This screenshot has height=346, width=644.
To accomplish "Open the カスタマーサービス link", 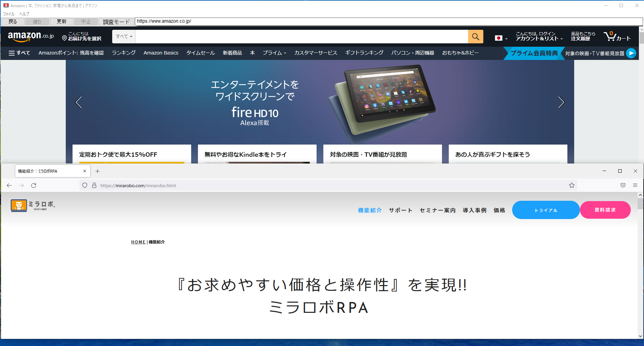I will pyautogui.click(x=316, y=53).
